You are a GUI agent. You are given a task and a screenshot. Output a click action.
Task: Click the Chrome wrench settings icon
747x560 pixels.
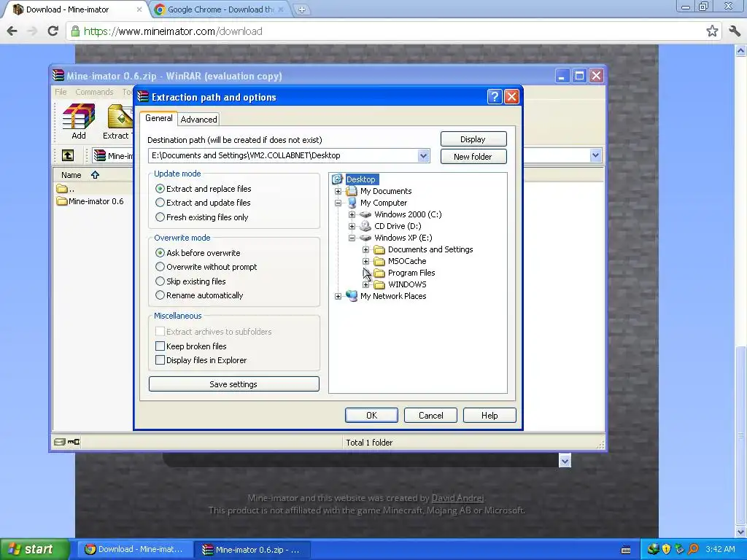[734, 31]
